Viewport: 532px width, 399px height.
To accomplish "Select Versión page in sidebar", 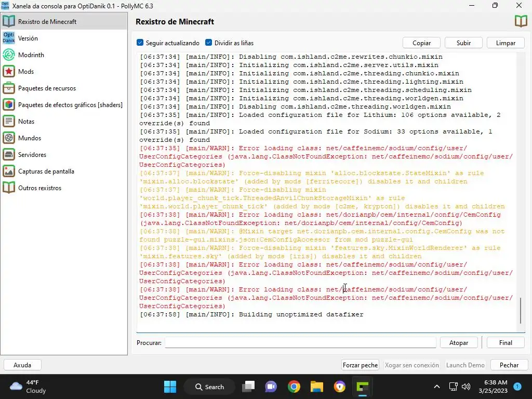I will point(64,38).
